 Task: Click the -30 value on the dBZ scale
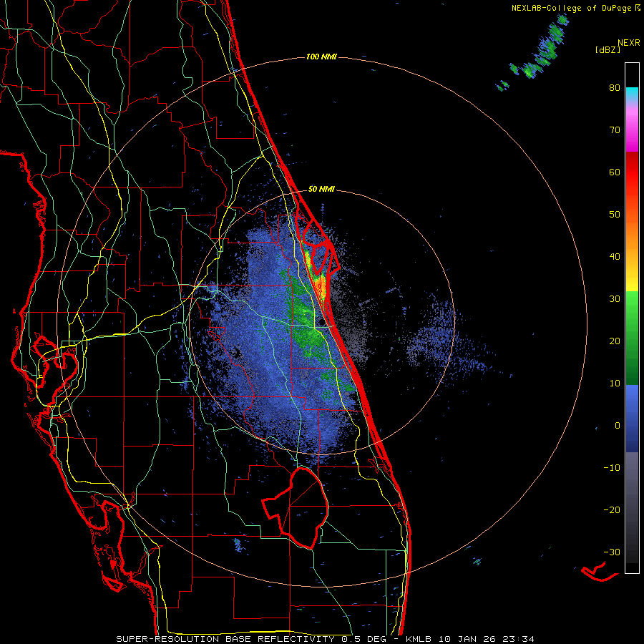pos(612,552)
